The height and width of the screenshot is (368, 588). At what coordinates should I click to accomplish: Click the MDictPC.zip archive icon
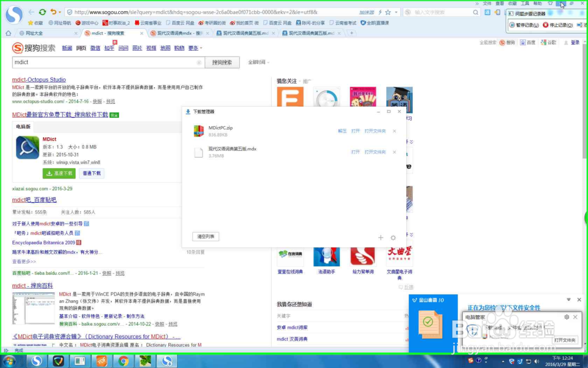198,131
